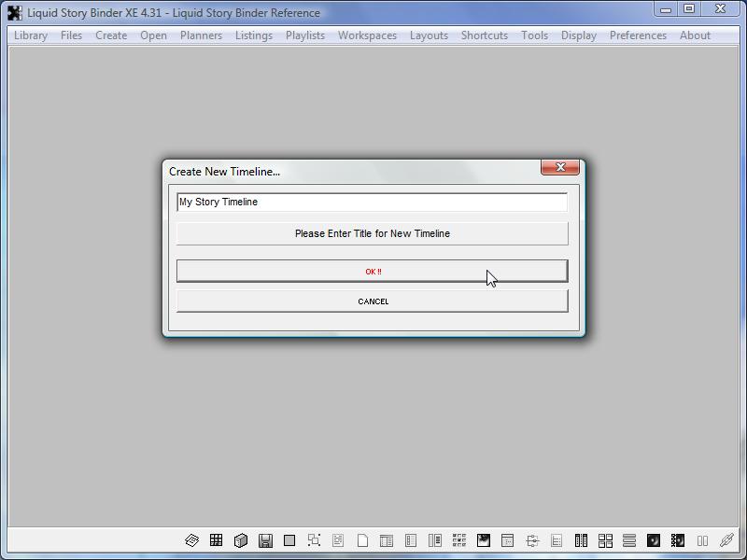Open the Planners menu
Screen dimensions: 747x560
pos(201,35)
